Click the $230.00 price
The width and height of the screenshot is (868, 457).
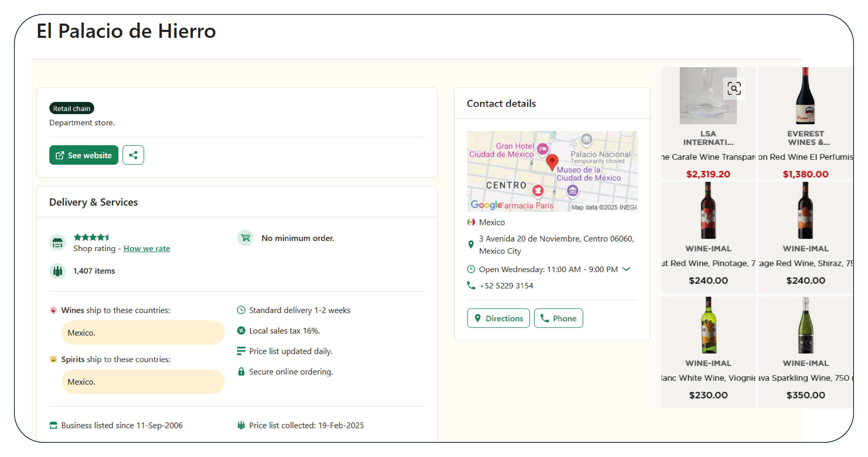click(708, 395)
